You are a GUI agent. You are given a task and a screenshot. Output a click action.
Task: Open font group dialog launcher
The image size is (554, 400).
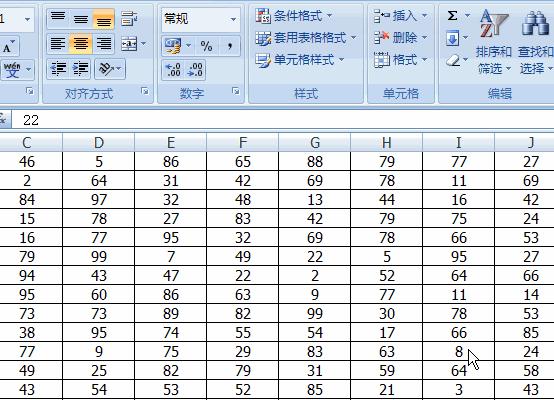[30, 92]
